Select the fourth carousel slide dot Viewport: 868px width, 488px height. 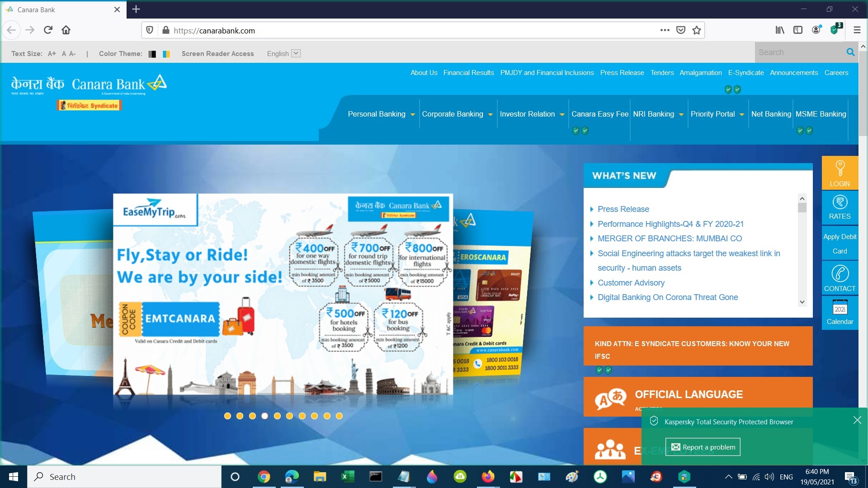tap(265, 416)
